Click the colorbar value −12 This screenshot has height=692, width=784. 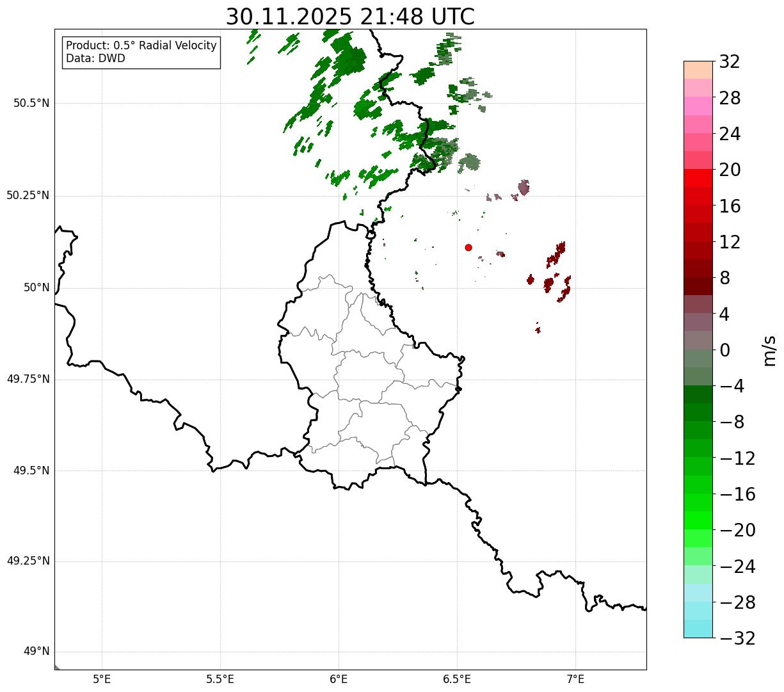click(737, 458)
